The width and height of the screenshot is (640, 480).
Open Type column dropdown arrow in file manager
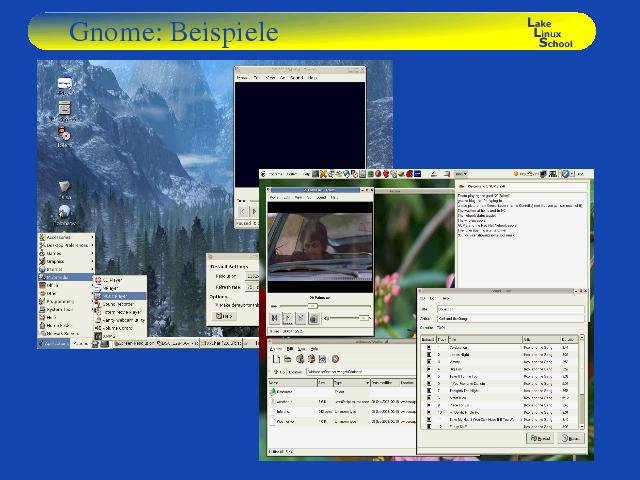(367, 383)
